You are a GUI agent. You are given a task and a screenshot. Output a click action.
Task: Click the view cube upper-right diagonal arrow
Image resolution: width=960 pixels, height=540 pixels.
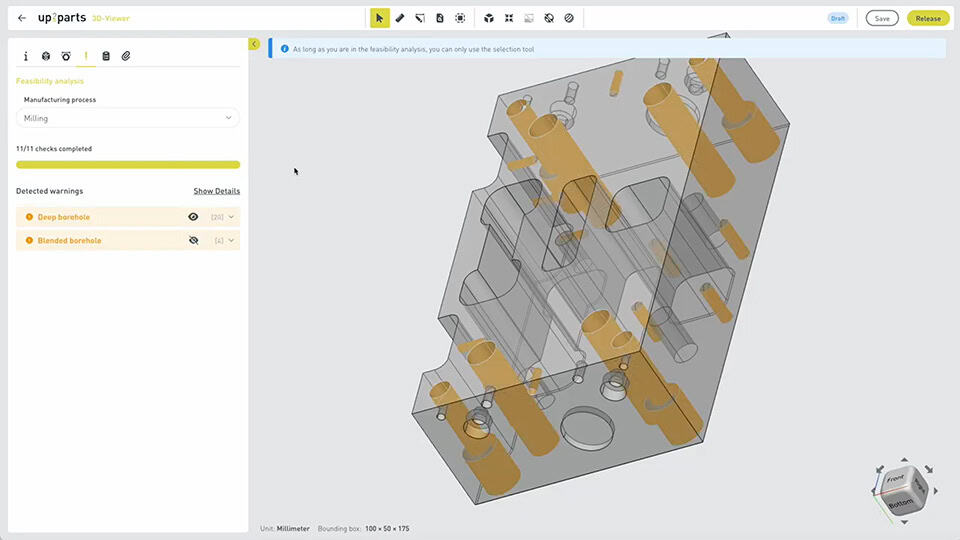pos(929,470)
